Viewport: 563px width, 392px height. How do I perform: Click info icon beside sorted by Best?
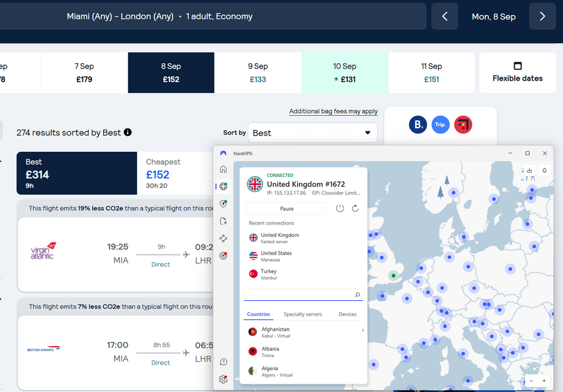(x=128, y=132)
